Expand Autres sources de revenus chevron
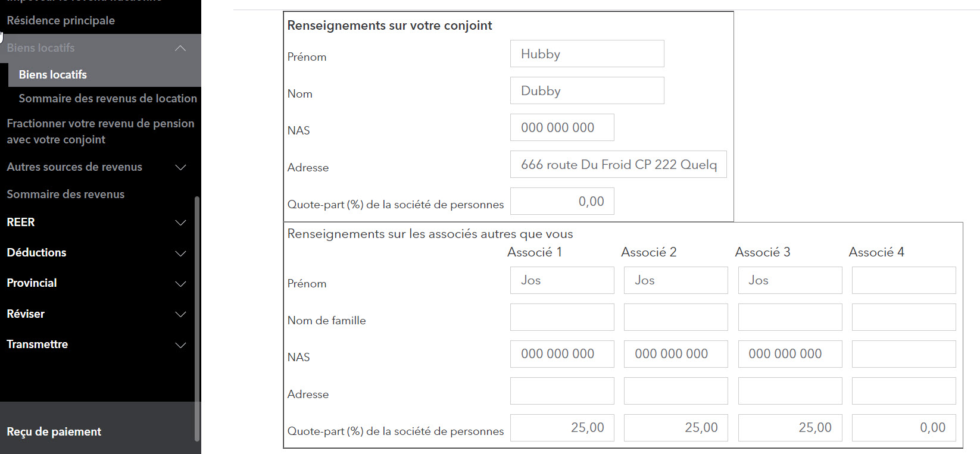 click(180, 167)
